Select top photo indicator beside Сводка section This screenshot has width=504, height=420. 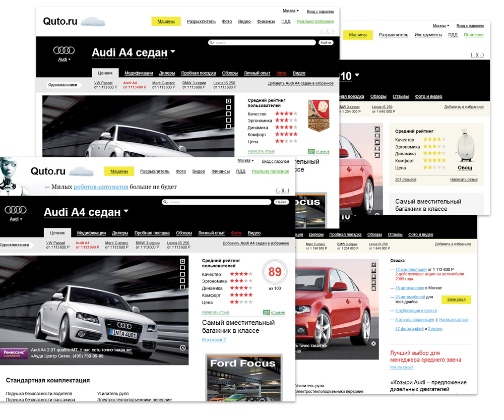373,264
